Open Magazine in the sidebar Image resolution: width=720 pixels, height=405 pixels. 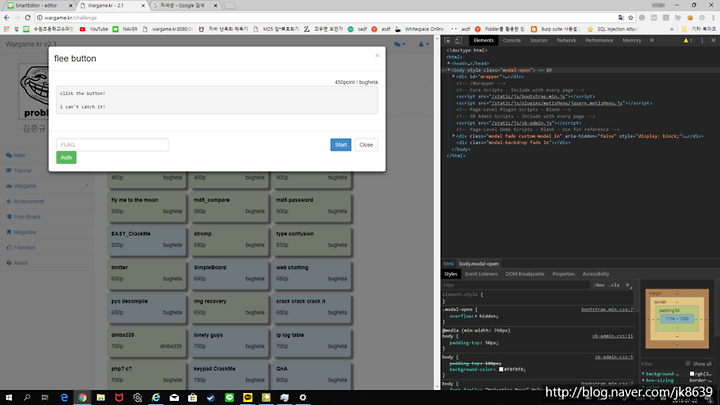click(x=21, y=232)
